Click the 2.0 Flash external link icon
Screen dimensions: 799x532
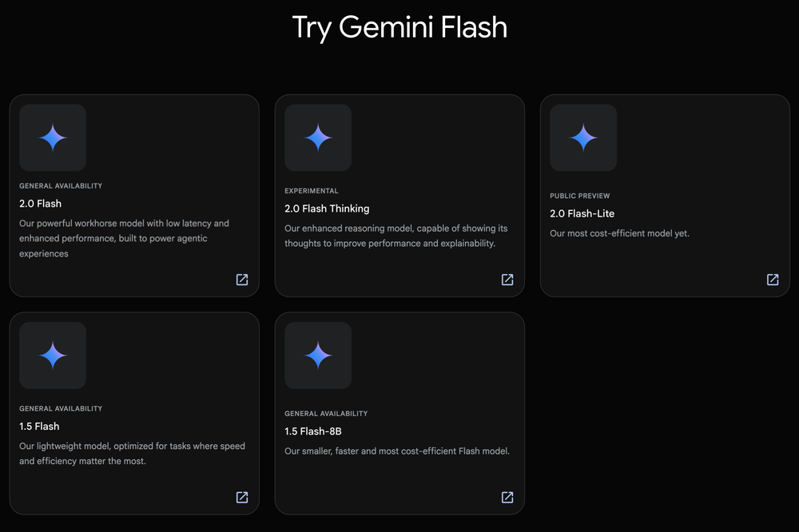point(242,280)
